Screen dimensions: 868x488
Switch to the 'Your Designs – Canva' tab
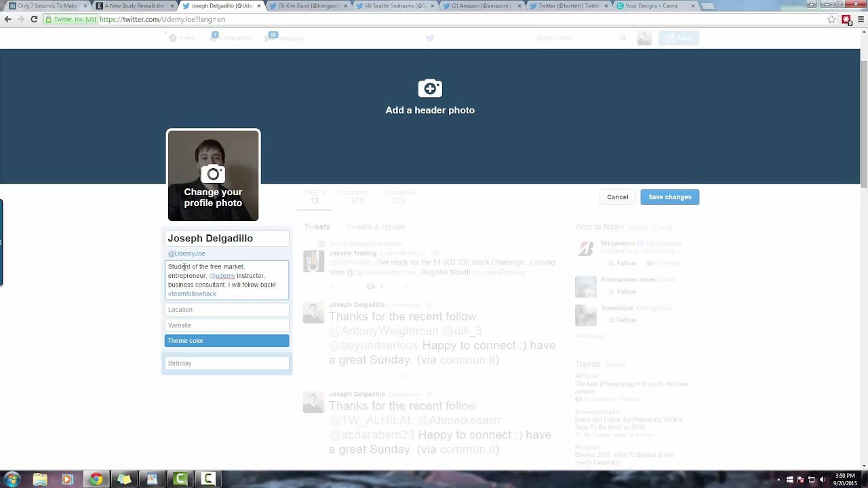click(654, 6)
